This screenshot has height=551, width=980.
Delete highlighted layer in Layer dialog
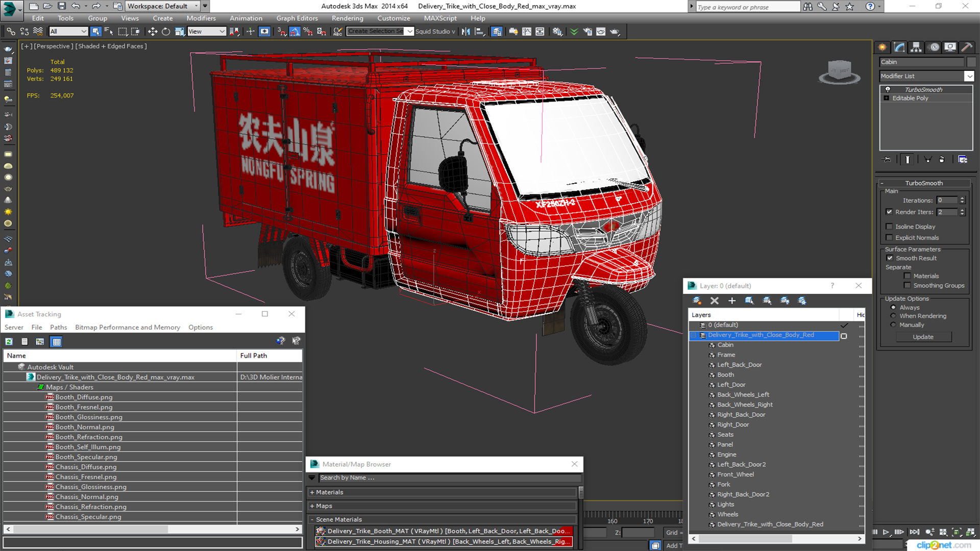[x=715, y=301]
